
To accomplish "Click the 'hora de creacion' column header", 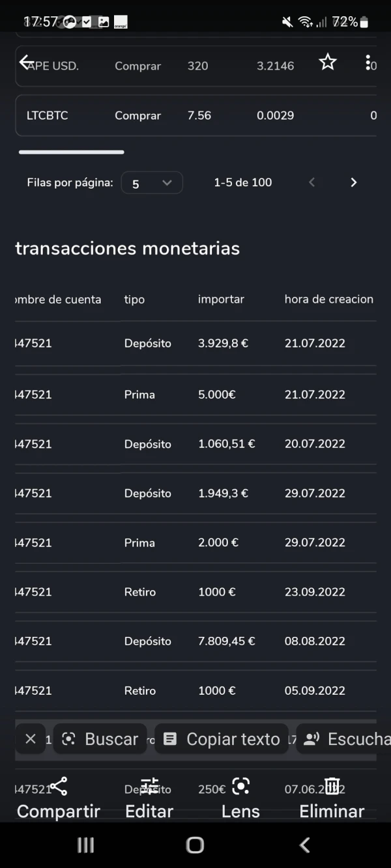I will (x=328, y=300).
